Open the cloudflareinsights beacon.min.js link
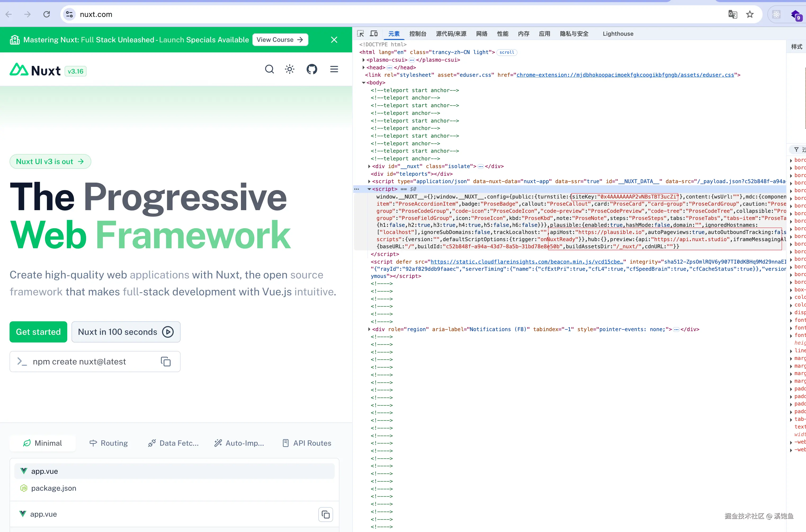 tap(527, 262)
